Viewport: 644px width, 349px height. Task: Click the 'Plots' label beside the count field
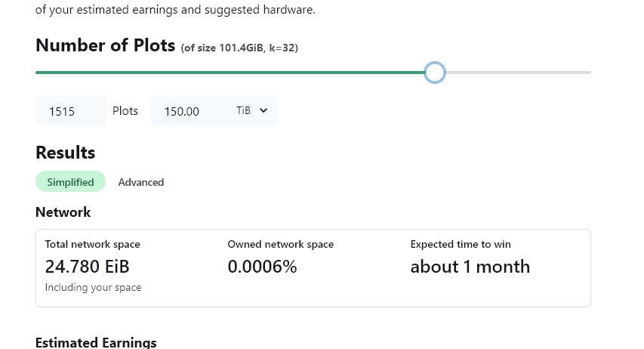(125, 111)
